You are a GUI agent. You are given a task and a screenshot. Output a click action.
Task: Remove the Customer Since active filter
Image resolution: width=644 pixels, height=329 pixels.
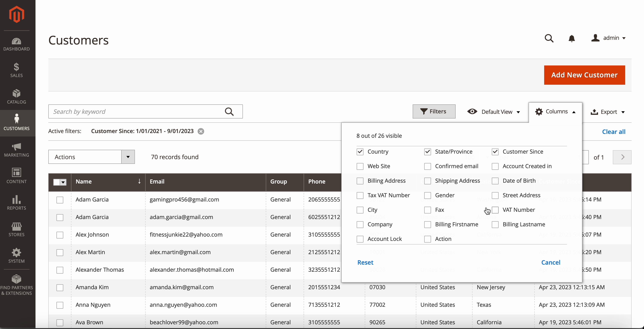[201, 131]
